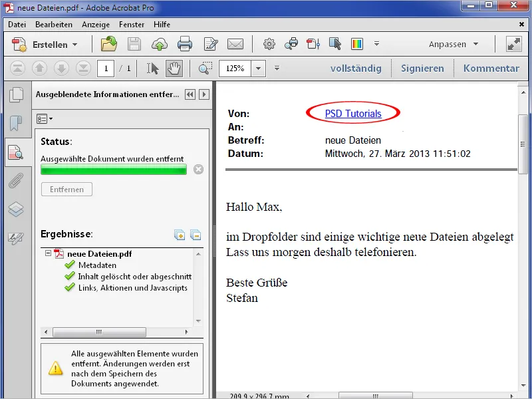The image size is (532, 399).
Task: Click the page settings slider icon
Action: pos(313,44)
